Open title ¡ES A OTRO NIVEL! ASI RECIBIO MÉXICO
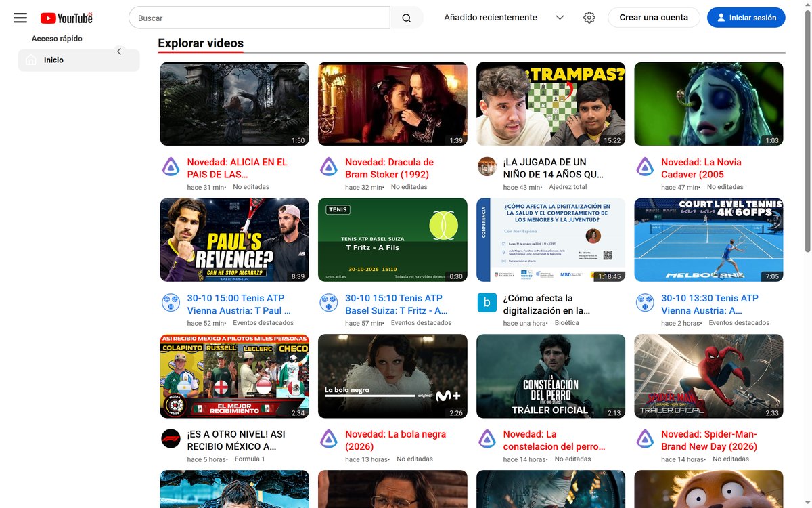The height and width of the screenshot is (508, 812). [236, 440]
